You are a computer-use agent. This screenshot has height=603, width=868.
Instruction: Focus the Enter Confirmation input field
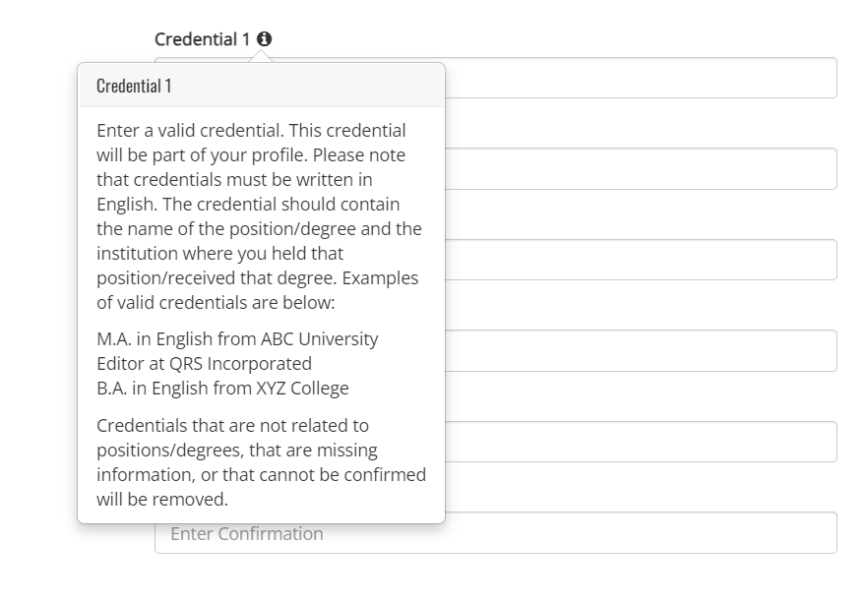click(495, 533)
